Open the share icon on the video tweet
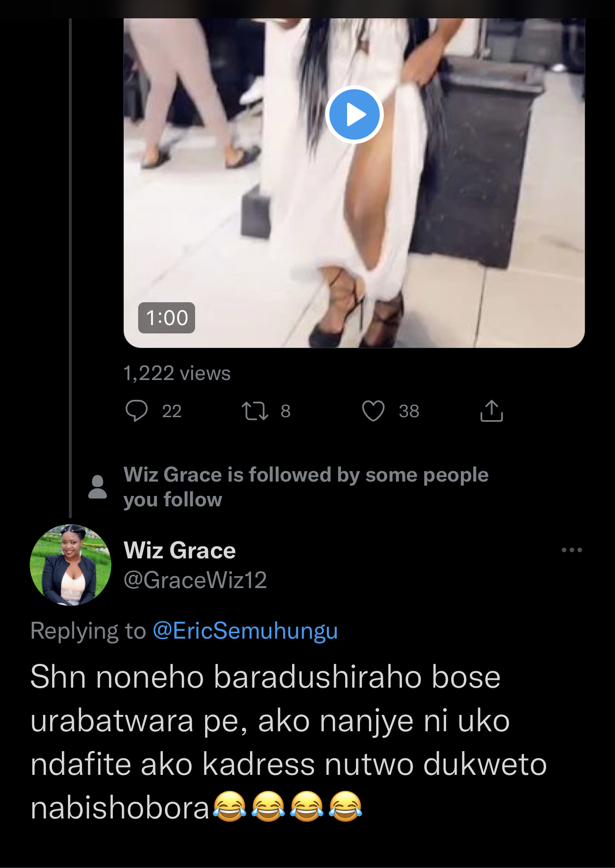Screen dimensions: 615x868 491,411
